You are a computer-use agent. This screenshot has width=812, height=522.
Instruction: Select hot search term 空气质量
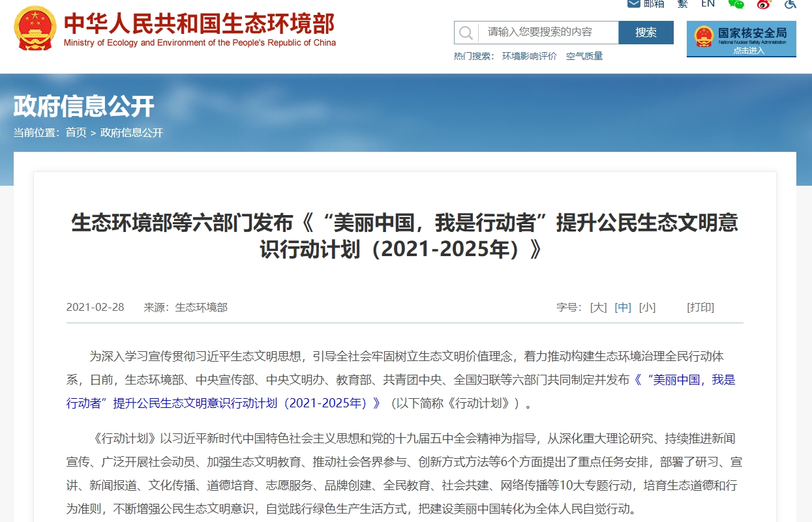click(584, 57)
